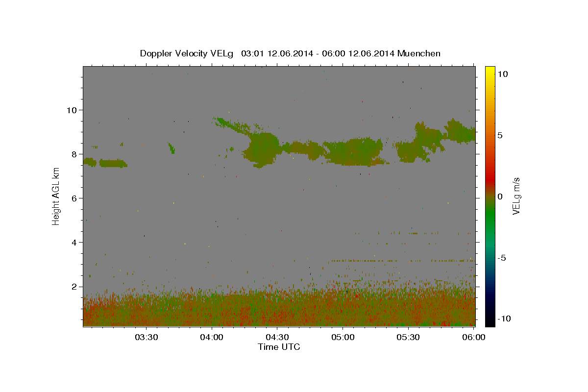Click the cloud layer near 05:05 at 8 km

(x=354, y=152)
